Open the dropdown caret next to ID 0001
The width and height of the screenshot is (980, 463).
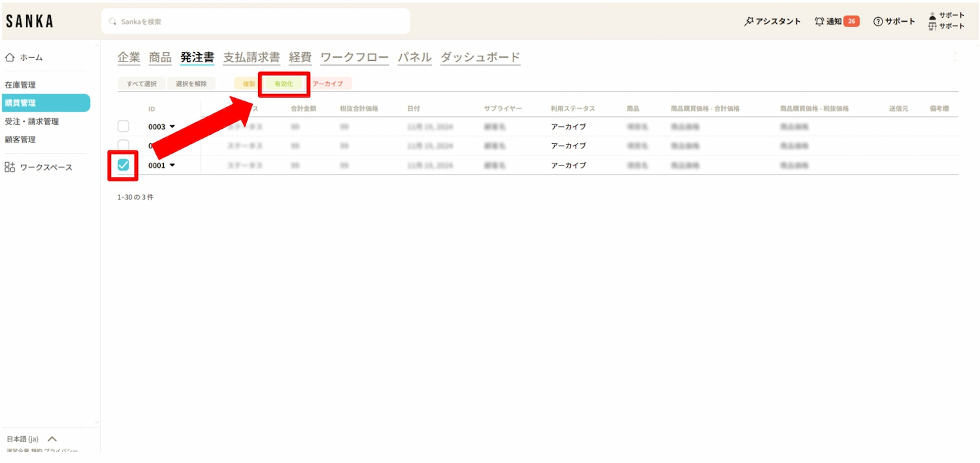coord(172,165)
